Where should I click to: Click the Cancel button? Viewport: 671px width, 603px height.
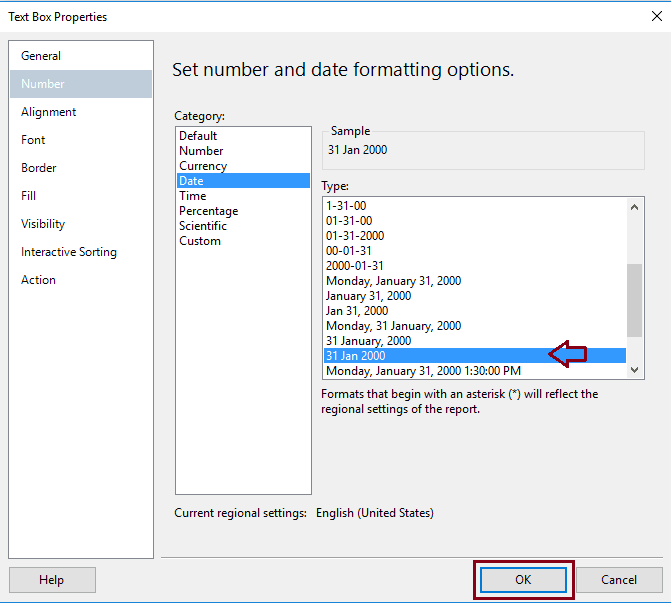tap(619, 580)
